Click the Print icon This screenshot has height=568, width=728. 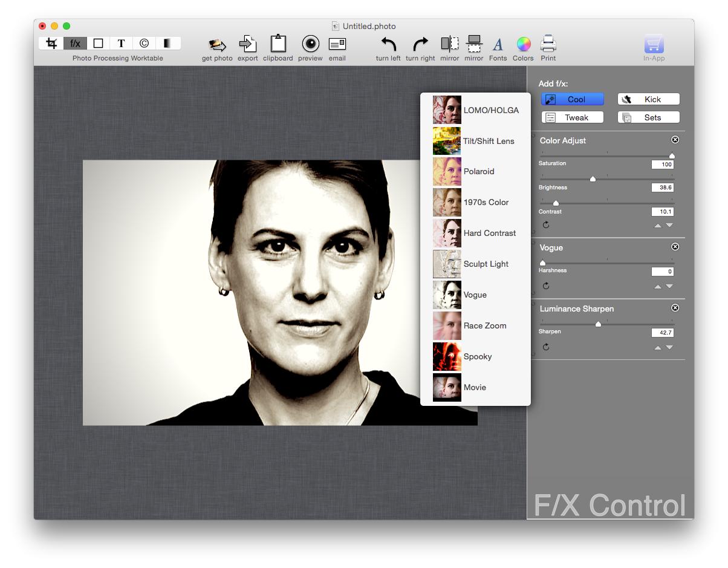[548, 44]
